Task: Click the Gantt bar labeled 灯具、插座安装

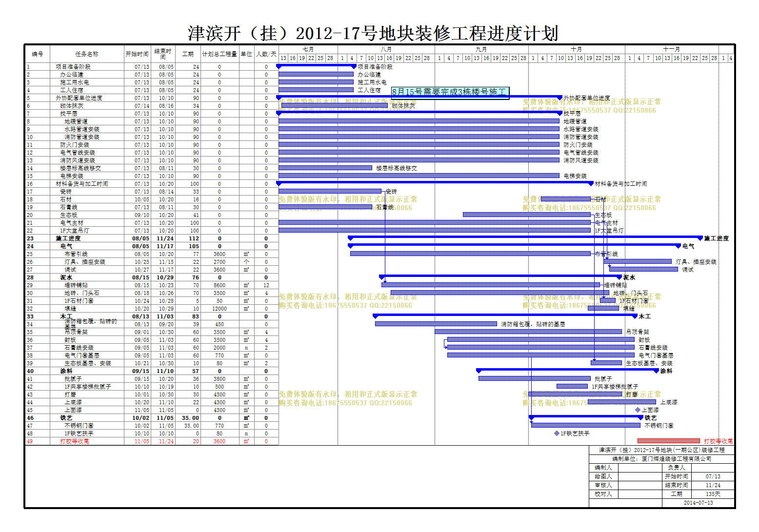Action: (638, 261)
